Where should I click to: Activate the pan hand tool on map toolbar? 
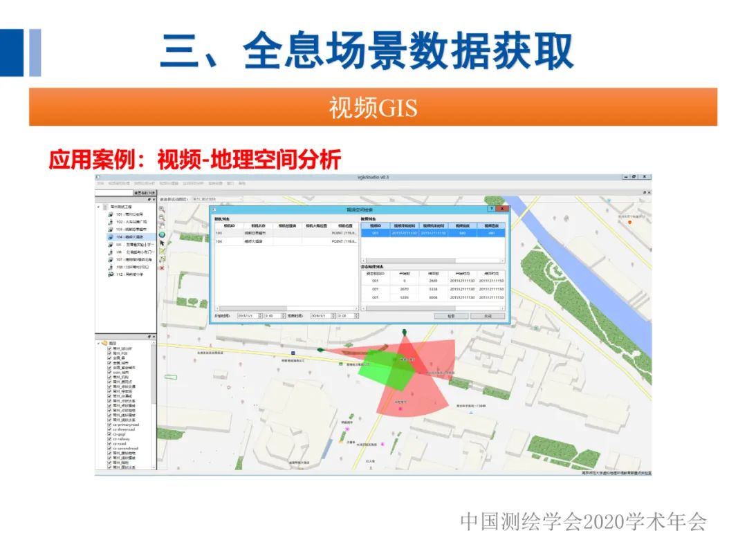click(162, 225)
